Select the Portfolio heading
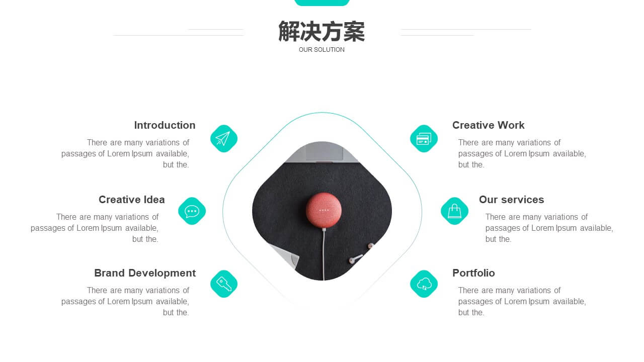This screenshot has height=362, width=644. pyautogui.click(x=473, y=273)
